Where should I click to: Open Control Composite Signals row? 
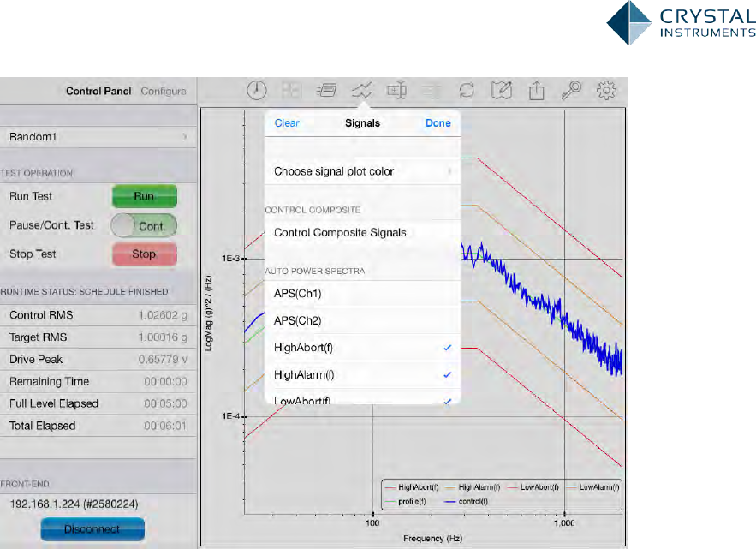coord(362,232)
